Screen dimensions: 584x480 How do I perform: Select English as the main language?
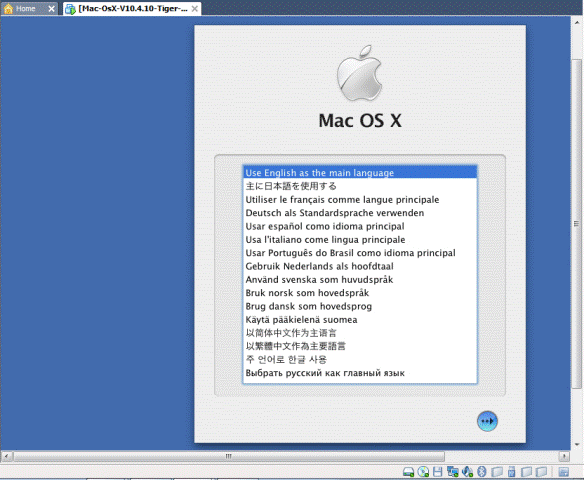(x=360, y=173)
